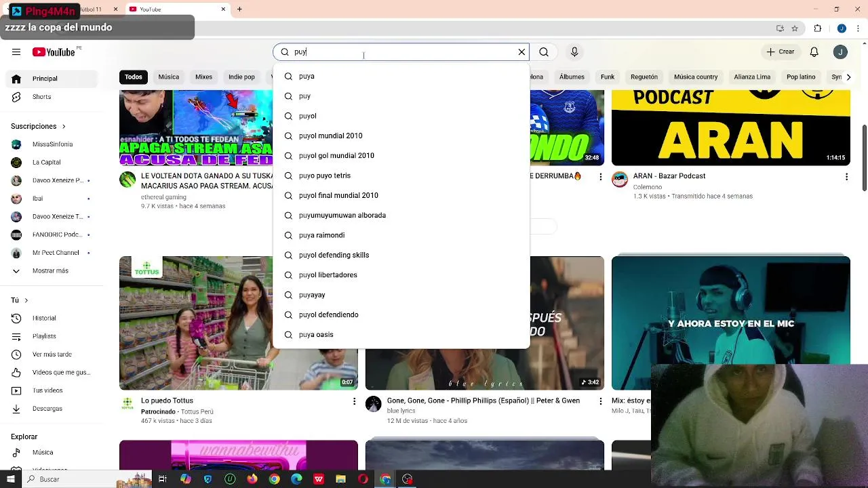Select the Música country chip

(x=696, y=77)
